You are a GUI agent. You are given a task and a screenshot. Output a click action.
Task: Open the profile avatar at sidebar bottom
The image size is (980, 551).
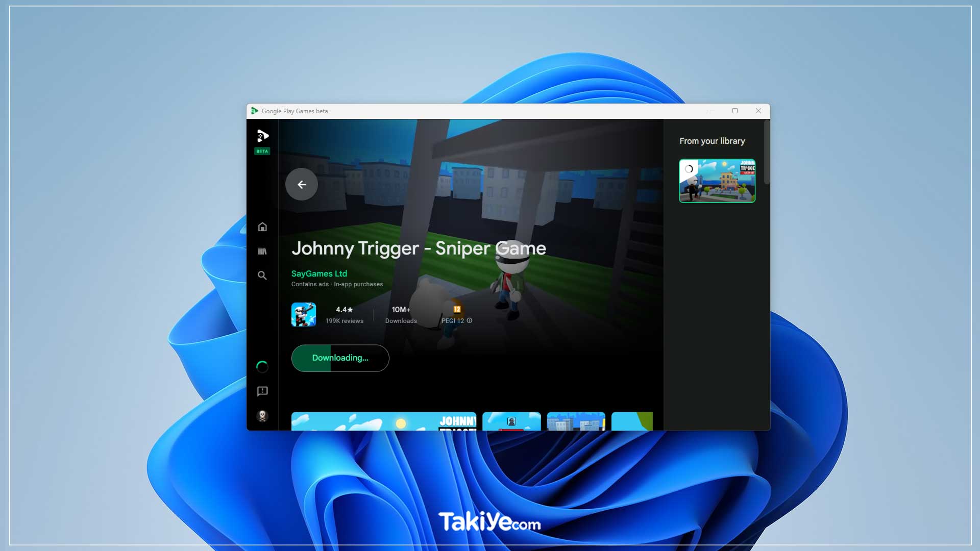click(262, 416)
